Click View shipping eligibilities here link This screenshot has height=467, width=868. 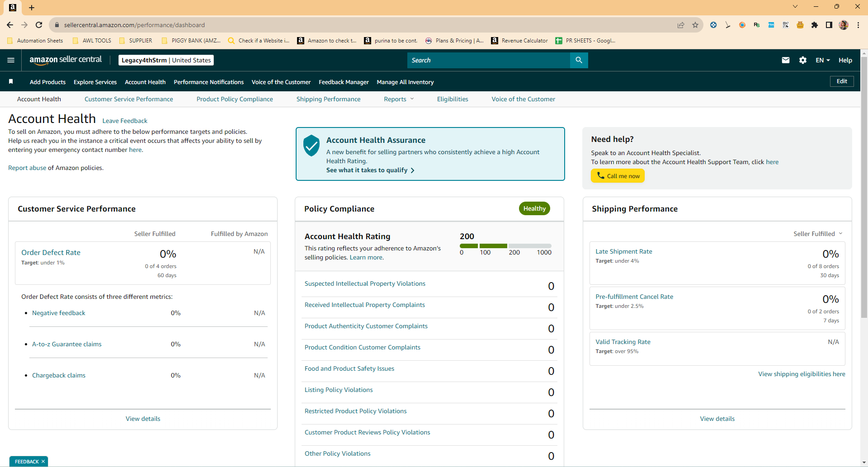802,374
